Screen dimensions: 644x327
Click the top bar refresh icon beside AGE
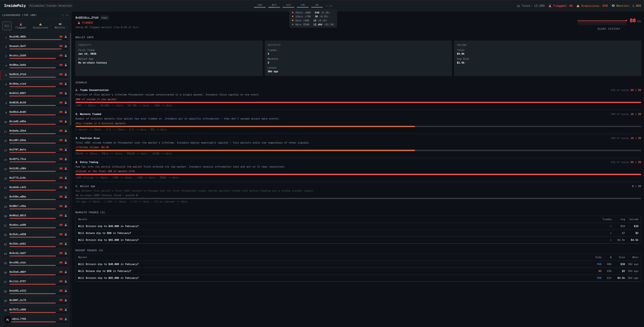(326, 6)
